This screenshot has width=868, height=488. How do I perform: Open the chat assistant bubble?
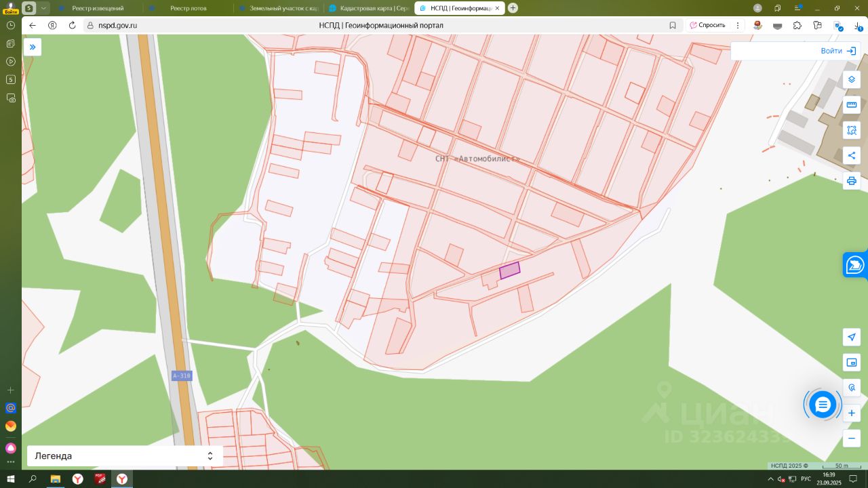823,405
